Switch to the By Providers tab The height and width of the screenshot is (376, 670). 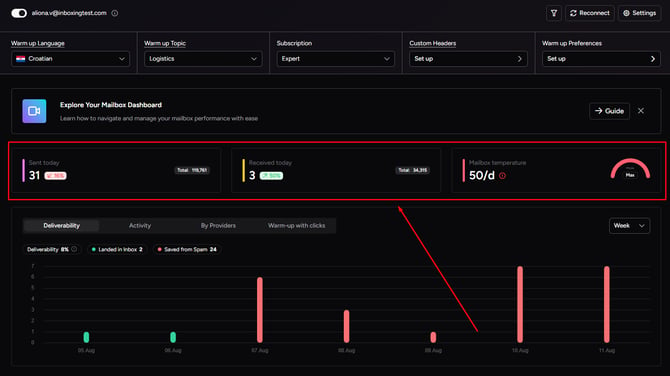point(218,226)
